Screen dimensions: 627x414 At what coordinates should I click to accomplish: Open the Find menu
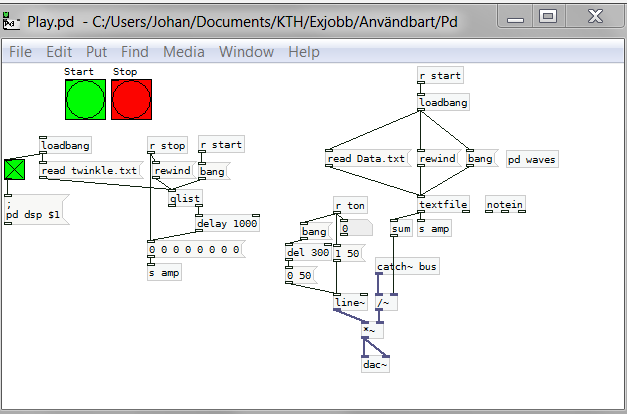pyautogui.click(x=135, y=52)
